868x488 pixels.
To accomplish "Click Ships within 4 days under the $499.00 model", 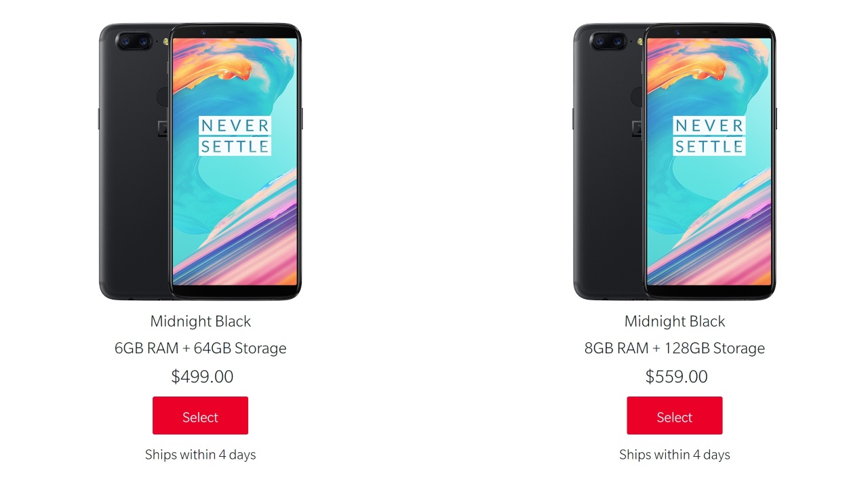I will tap(200, 454).
